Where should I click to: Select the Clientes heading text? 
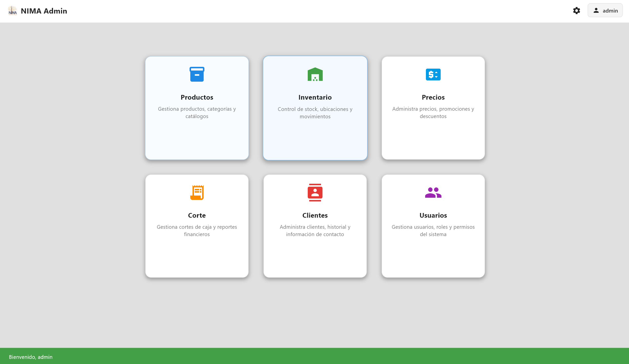[x=315, y=215]
